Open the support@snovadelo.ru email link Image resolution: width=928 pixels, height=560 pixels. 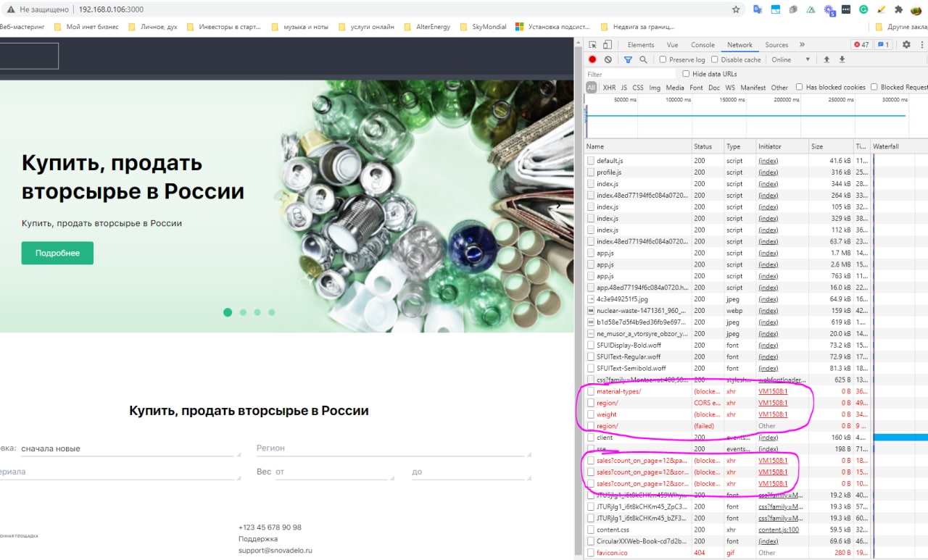coord(275,551)
